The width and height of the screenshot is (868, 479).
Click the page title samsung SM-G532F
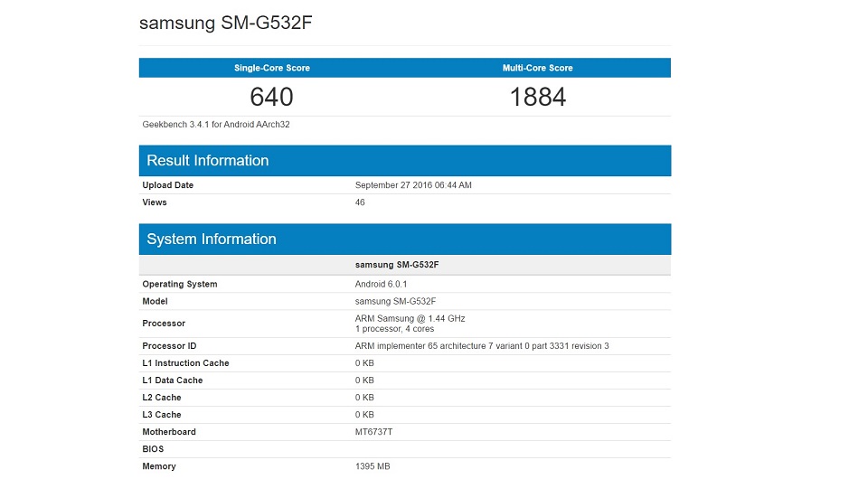[225, 23]
